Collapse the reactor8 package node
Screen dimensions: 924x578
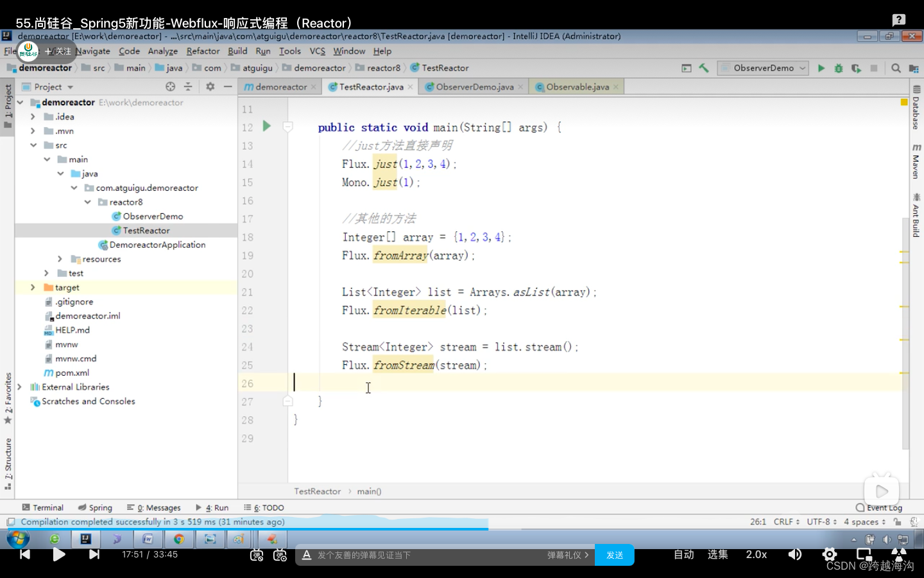click(87, 202)
